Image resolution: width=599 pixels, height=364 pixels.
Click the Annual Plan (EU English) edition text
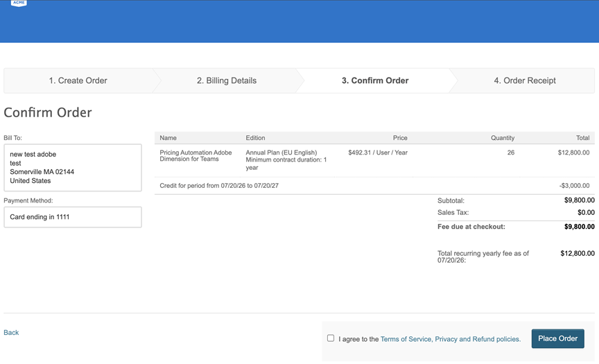point(281,153)
